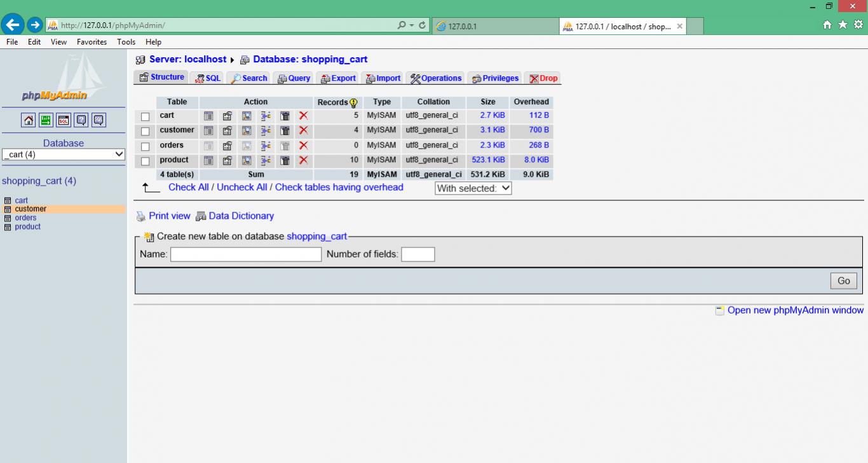Click Insert icon in orders row
The width and height of the screenshot is (868, 463).
coord(266,146)
